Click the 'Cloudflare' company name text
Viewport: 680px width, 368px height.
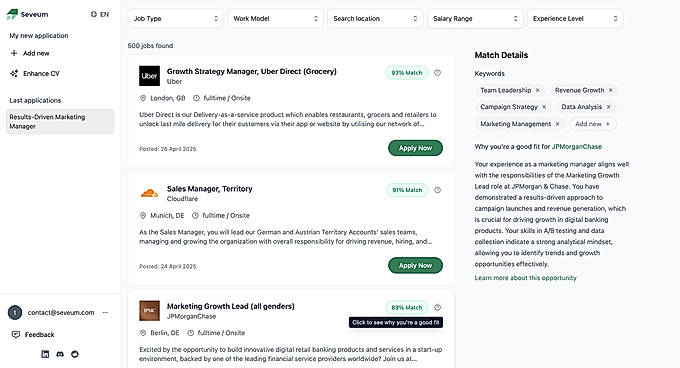[182, 199]
